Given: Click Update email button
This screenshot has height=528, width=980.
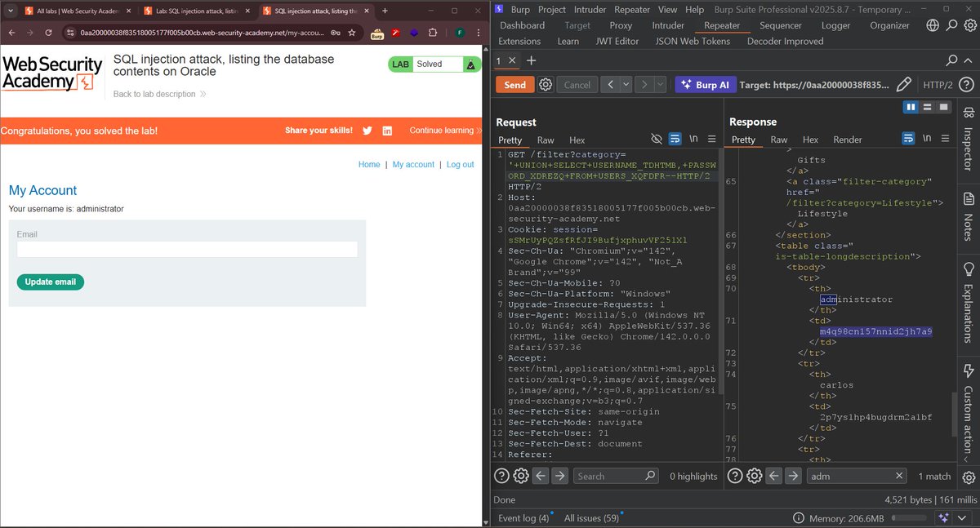Looking at the screenshot, I should (50, 282).
